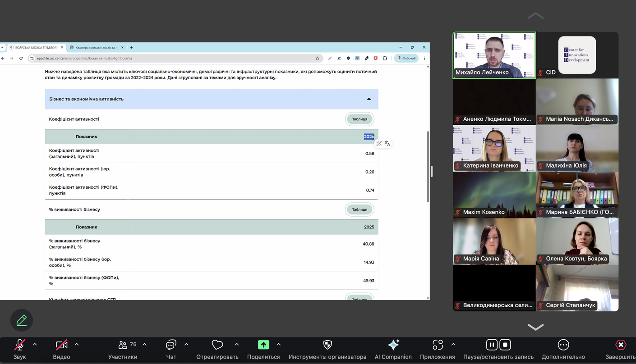Expand audio options arrow next to Звук

(35, 345)
